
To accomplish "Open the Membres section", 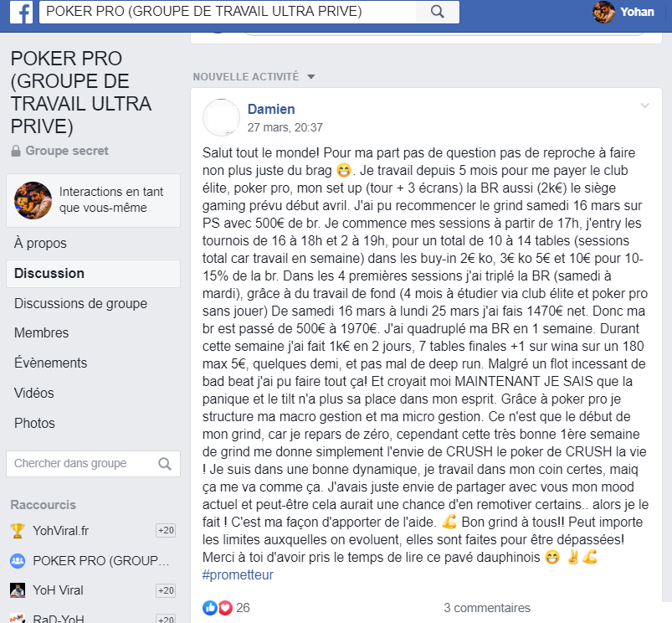I will coord(42,332).
